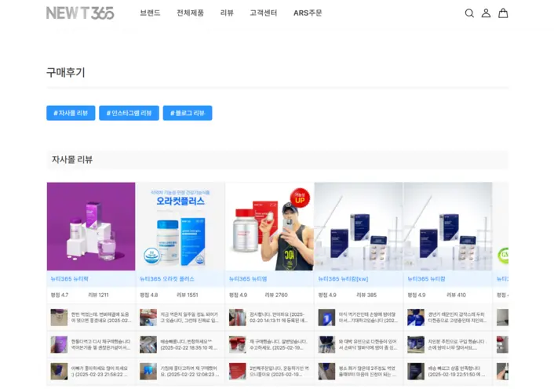Click the 리뷰 1551 count

[188, 295]
